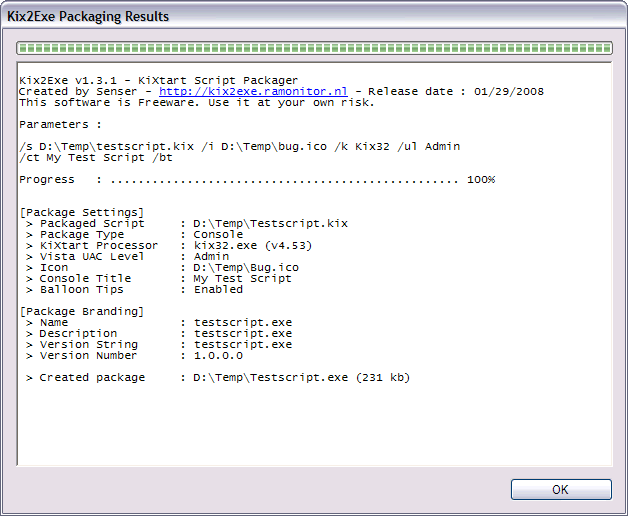
Task: Click the /s D:\Temp\testscript.kix parameter line
Action: click(x=239, y=146)
